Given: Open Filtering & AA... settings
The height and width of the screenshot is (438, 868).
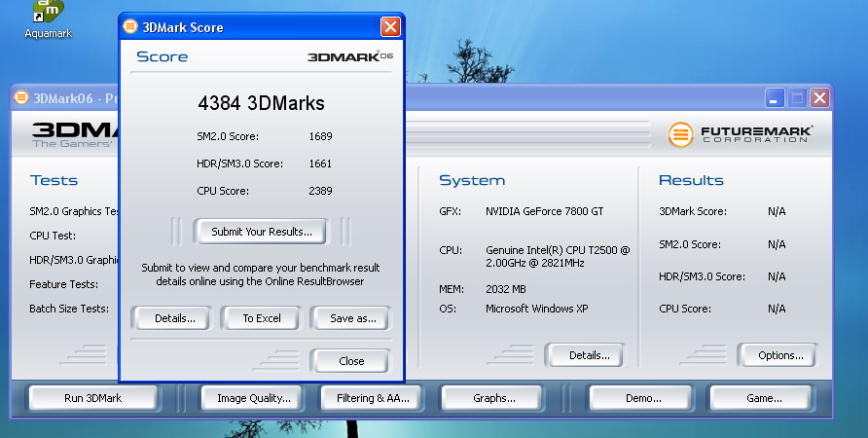Looking at the screenshot, I should 373,398.
